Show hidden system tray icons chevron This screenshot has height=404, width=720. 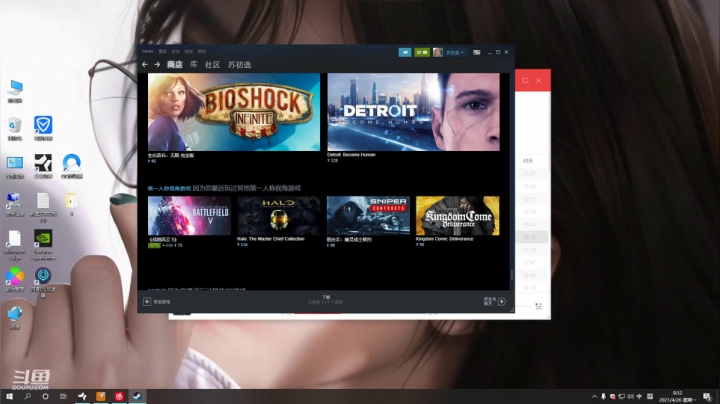click(595, 396)
